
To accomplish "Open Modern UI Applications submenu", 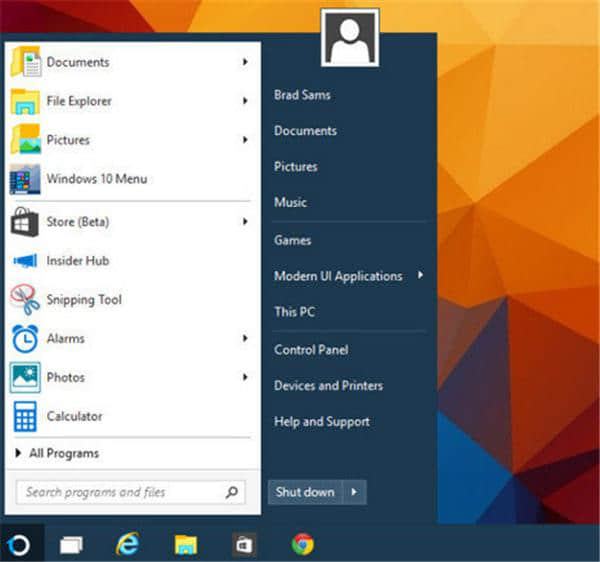I will (338, 276).
